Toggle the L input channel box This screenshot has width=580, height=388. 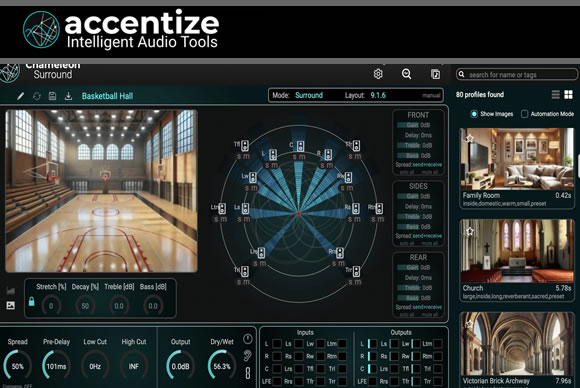pyautogui.click(x=277, y=344)
